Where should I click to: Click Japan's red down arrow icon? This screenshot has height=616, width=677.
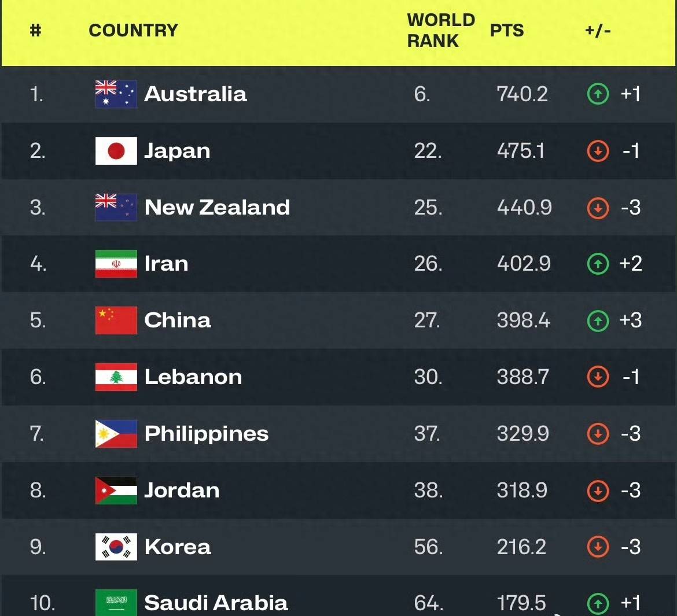pos(598,151)
